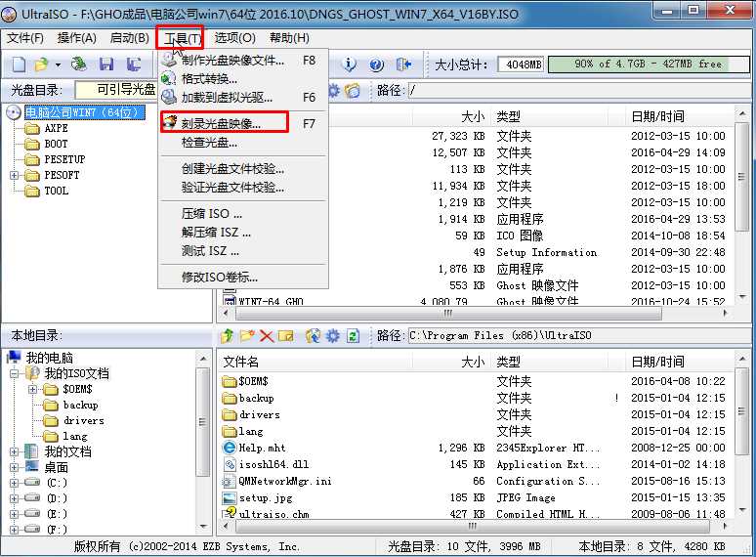Open the 帮助(H) menu
This screenshot has width=756, height=557.
tap(289, 37)
